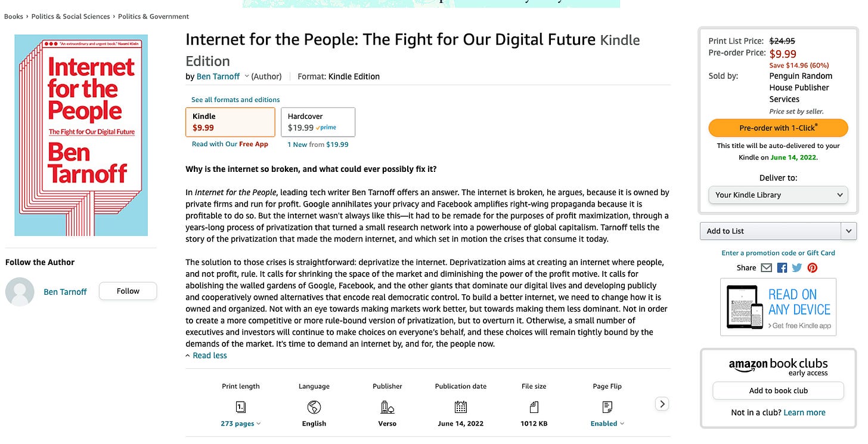868x444 pixels.
Task: Expand the Add to List dropdown arrow
Action: click(x=849, y=231)
